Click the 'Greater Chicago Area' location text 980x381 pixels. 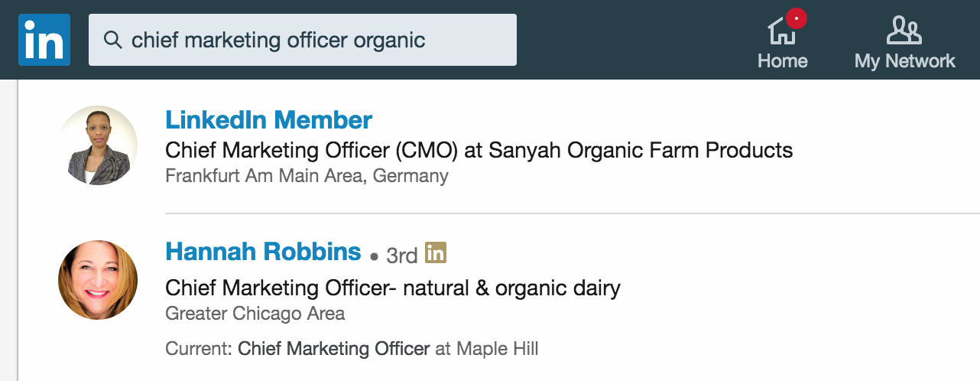tap(255, 314)
